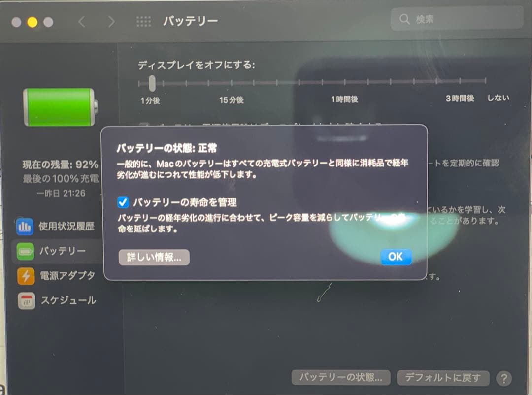The width and height of the screenshot is (532, 395).
Task: Click OK to dismiss battery status dialog
Action: pos(396,257)
